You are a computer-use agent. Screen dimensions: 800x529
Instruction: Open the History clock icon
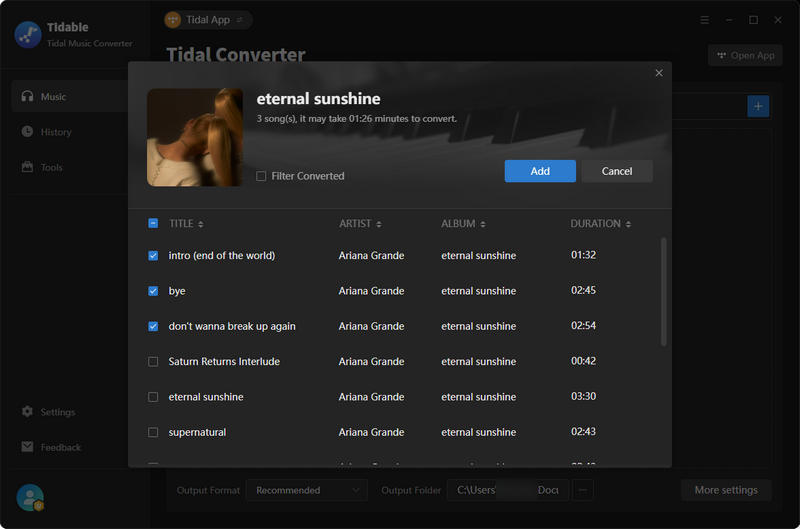(28, 132)
